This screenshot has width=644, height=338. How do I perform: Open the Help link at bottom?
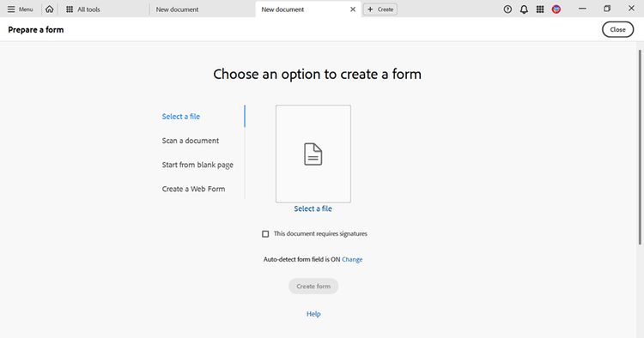point(313,314)
